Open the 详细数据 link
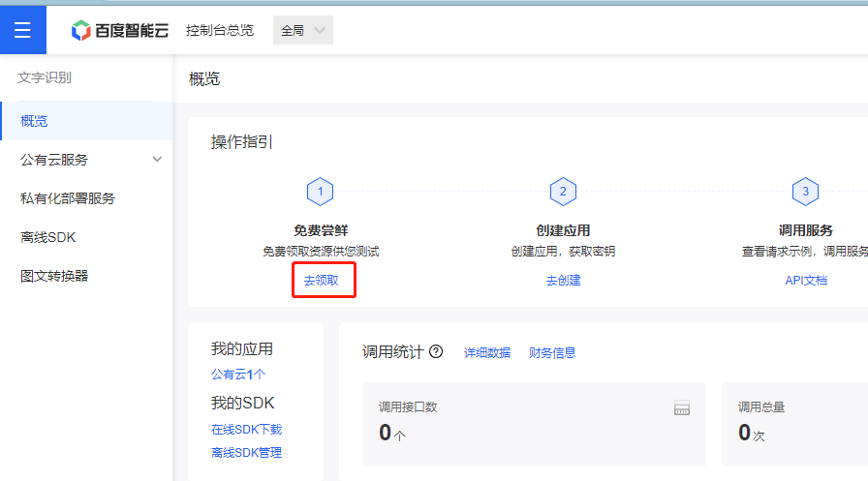This screenshot has height=481, width=868. 487,352
